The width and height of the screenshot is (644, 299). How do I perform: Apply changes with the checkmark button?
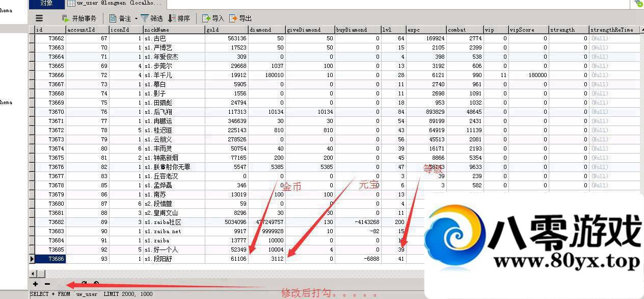[x=60, y=284]
